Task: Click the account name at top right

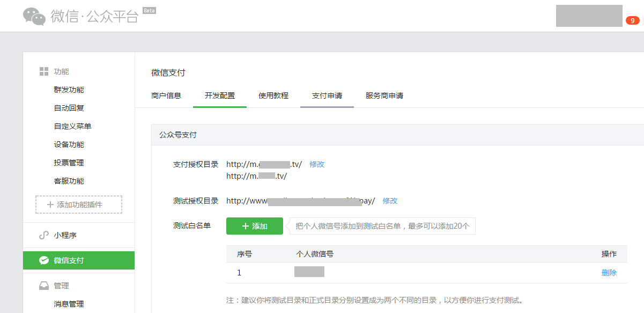Action: 589,16
